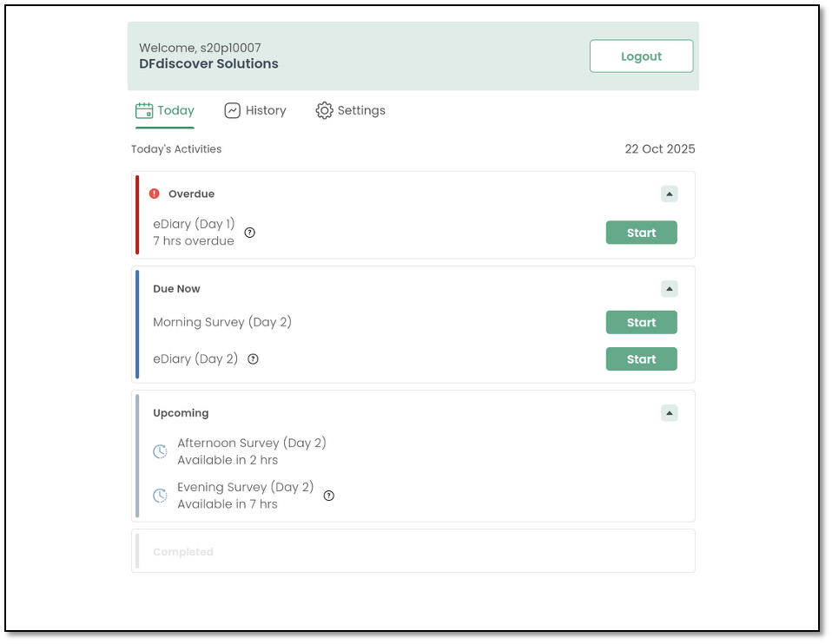The width and height of the screenshot is (832, 644).
Task: Click the red Overdue alert icon
Action: pos(155,194)
